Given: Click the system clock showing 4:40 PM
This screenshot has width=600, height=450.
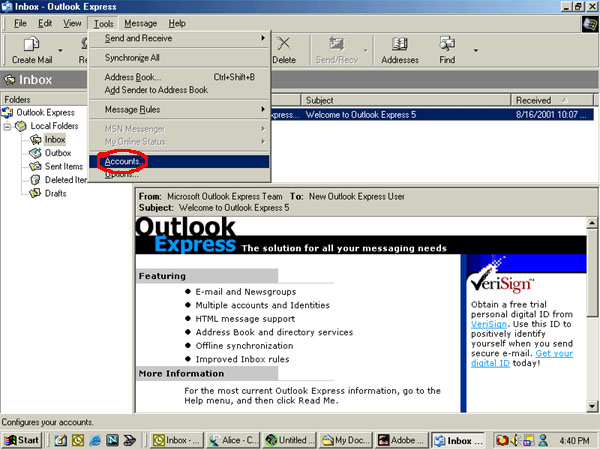Looking at the screenshot, I should (574, 441).
